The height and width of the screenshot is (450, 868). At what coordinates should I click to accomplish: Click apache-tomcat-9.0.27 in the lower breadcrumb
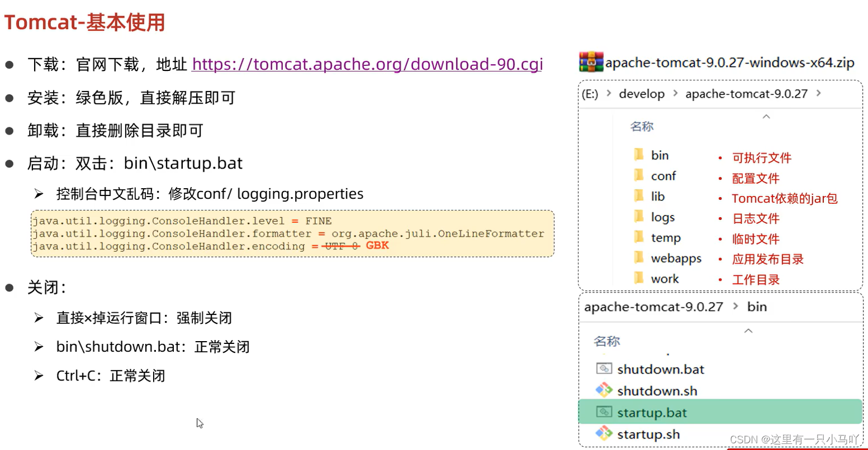coord(653,307)
